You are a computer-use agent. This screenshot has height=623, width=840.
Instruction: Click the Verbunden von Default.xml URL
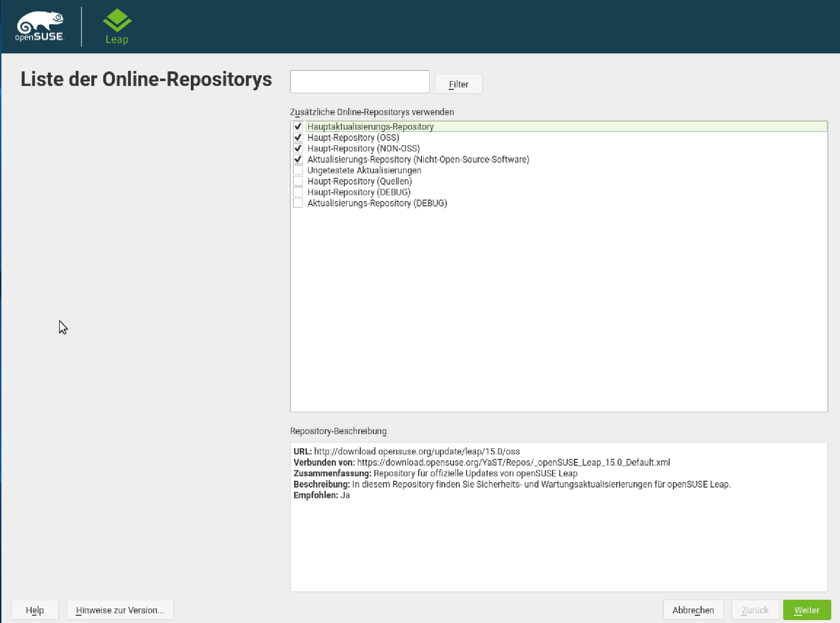pyautogui.click(x=514, y=462)
